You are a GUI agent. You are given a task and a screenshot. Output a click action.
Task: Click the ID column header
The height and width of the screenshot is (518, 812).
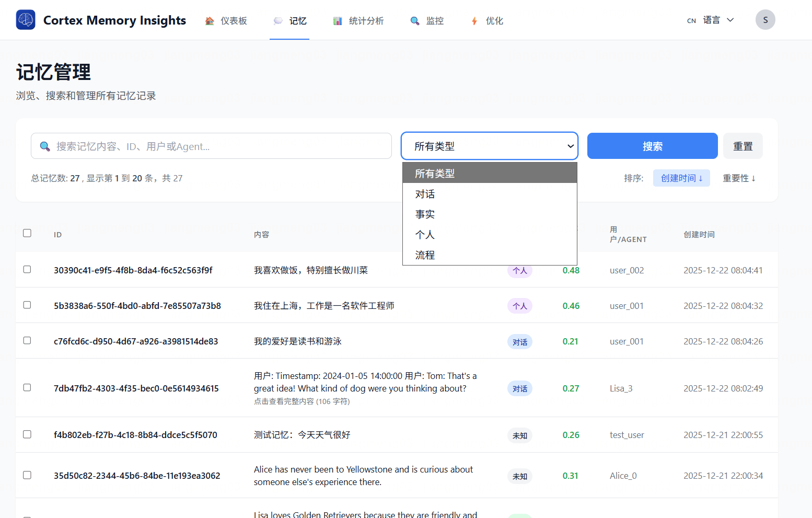pyautogui.click(x=57, y=235)
